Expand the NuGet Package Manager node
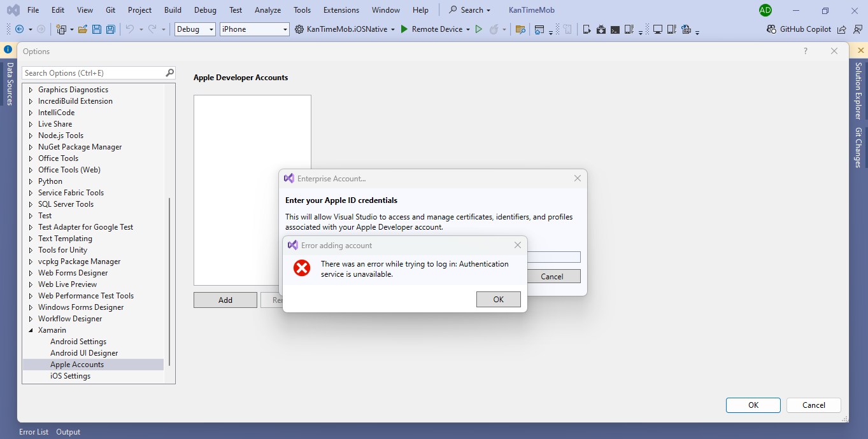The width and height of the screenshot is (868, 439). click(x=31, y=147)
